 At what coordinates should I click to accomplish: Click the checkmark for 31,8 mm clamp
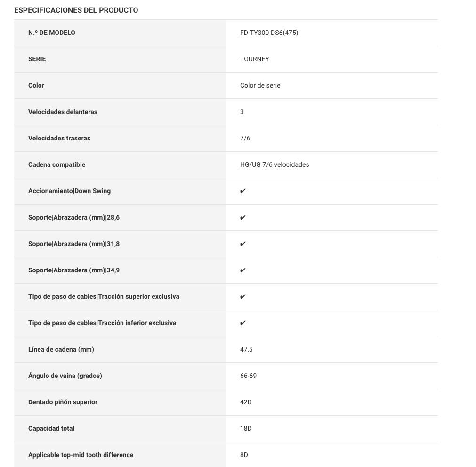pos(243,244)
